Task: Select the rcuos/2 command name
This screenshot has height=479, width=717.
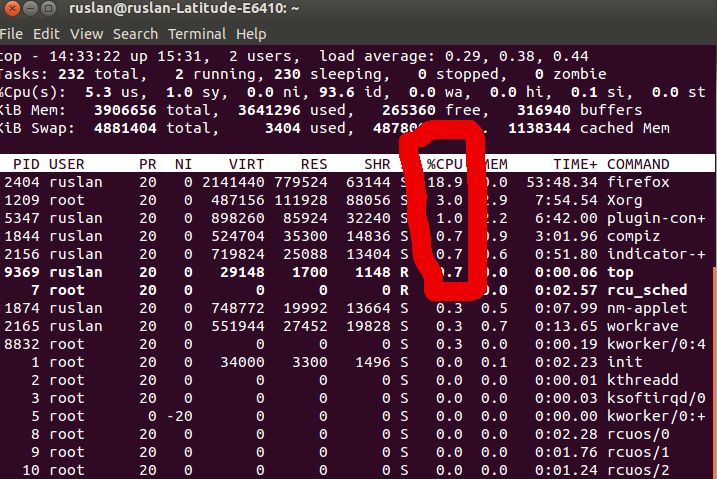Action: (638, 470)
